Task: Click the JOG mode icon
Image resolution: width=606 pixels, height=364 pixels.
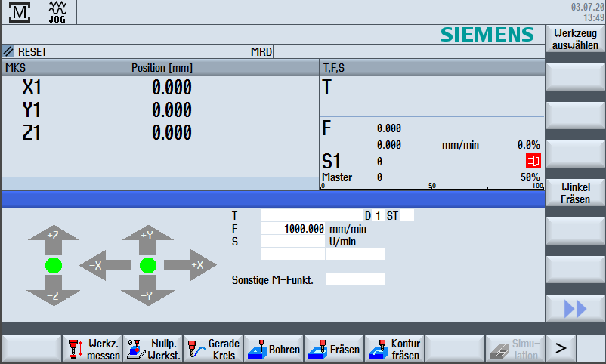Action: pyautogui.click(x=57, y=12)
